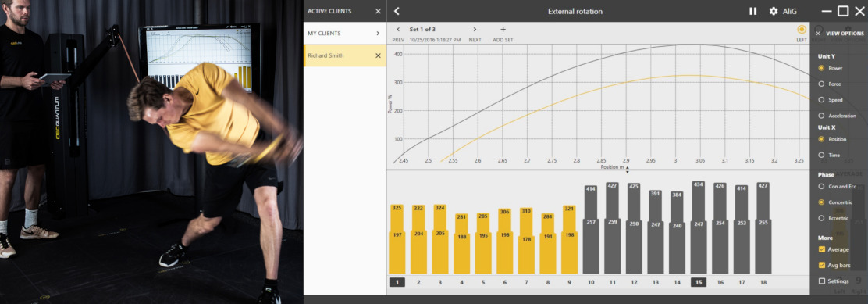Close the View Options panel
This screenshot has height=304, width=868.
[x=818, y=34]
